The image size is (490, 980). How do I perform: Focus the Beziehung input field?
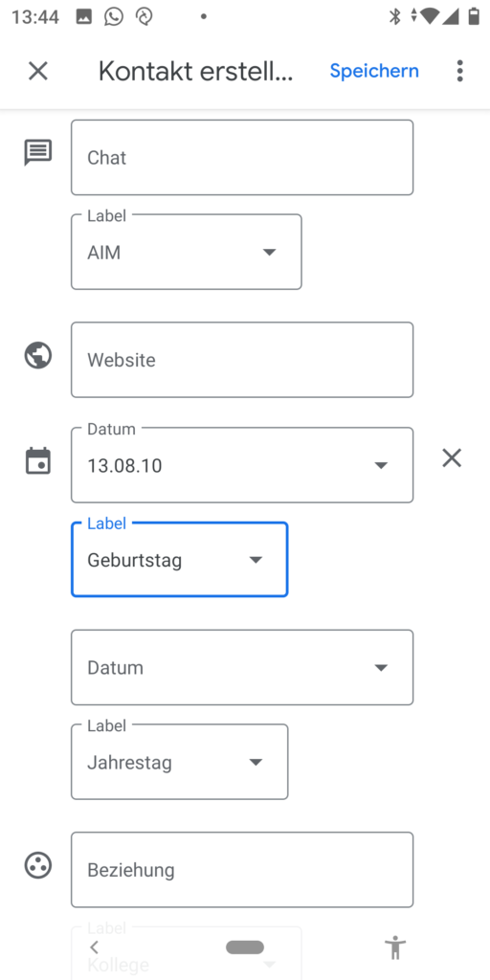click(x=242, y=870)
